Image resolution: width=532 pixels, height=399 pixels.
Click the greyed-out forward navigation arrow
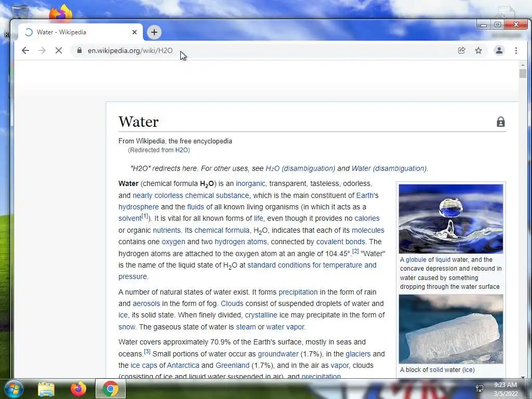(42, 50)
